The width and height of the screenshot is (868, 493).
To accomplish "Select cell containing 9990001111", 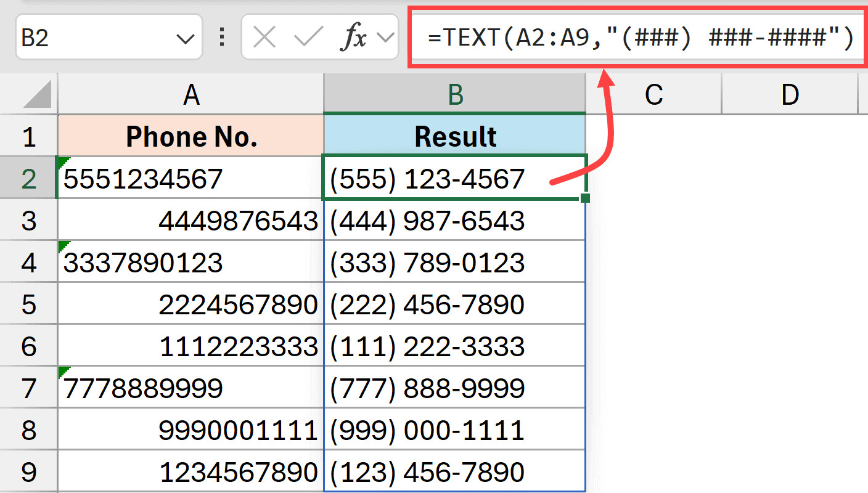I will 191,430.
